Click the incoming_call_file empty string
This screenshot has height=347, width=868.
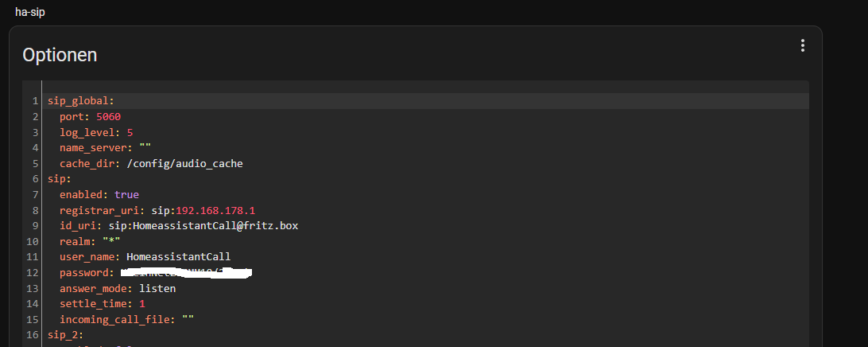188,320
